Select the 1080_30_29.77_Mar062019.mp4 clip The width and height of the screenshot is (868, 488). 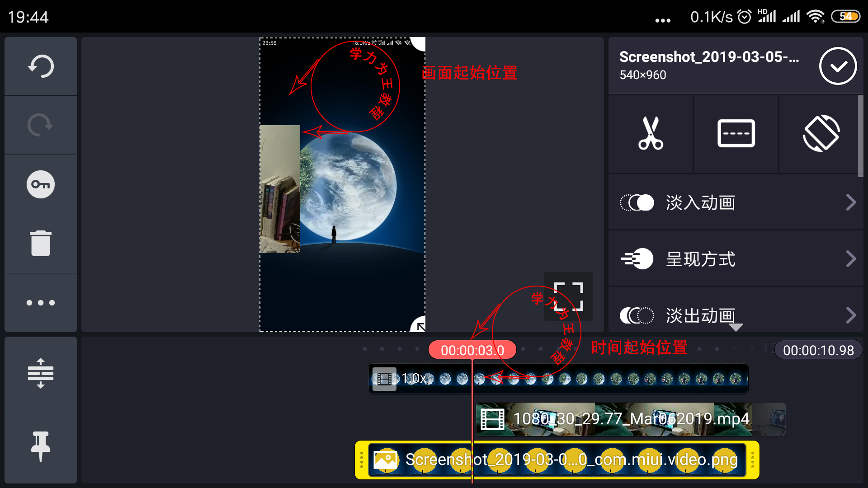tap(631, 419)
